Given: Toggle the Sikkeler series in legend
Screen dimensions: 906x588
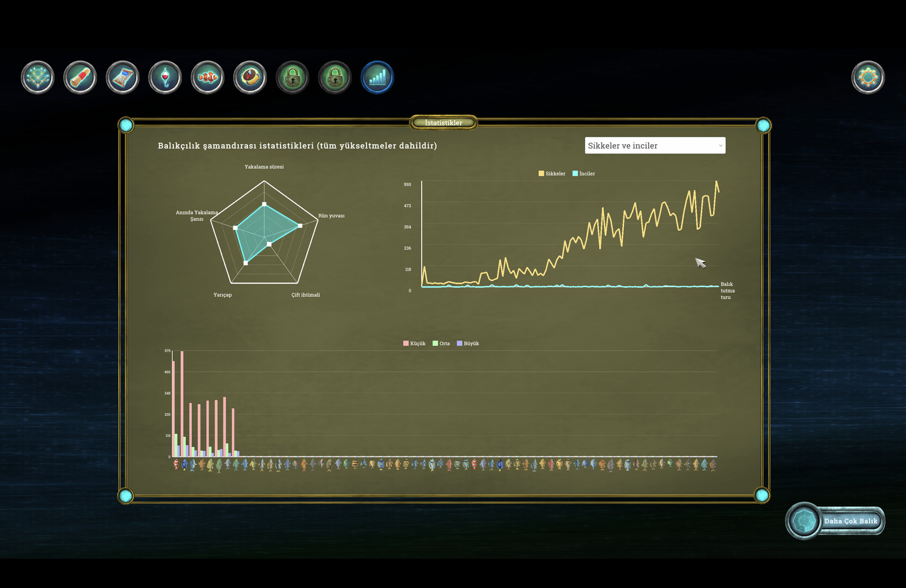Looking at the screenshot, I should pos(552,174).
